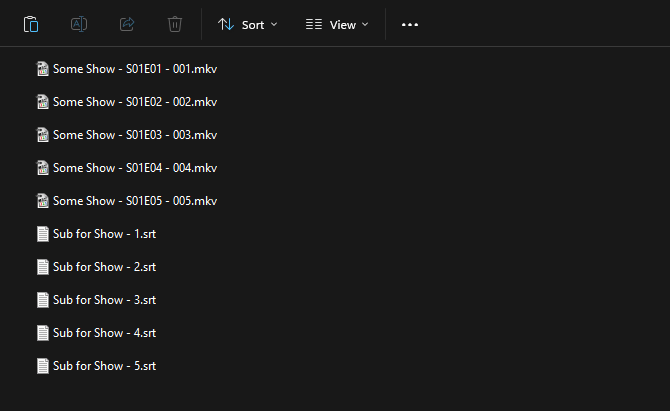Image resolution: width=670 pixels, height=411 pixels.
Task: Select Sub for Show - 2.srt file
Action: tap(104, 267)
